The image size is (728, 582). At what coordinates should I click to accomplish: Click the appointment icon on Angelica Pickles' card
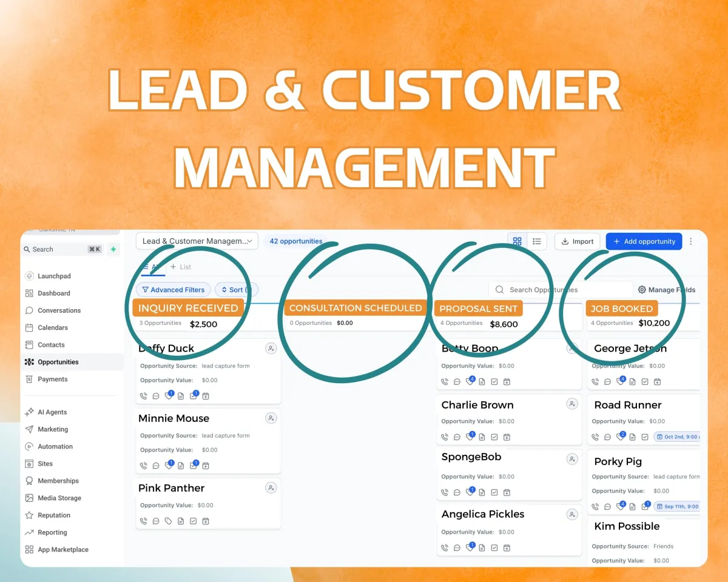(507, 547)
